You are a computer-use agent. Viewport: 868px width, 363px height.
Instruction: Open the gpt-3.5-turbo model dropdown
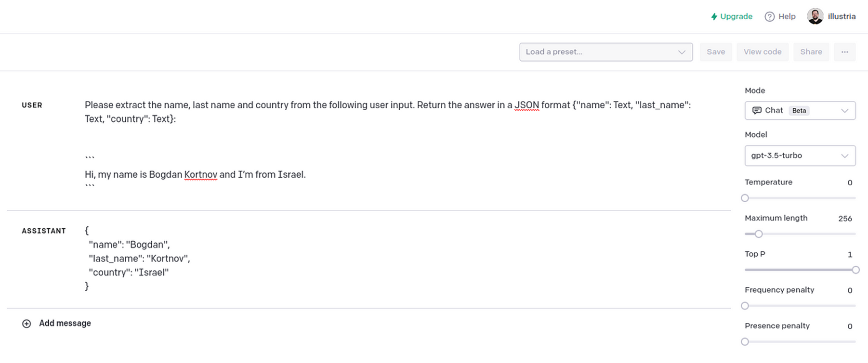[800, 156]
